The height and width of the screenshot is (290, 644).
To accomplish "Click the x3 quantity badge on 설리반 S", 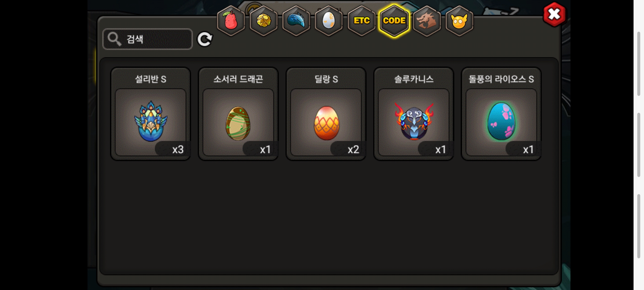I will [x=173, y=149].
